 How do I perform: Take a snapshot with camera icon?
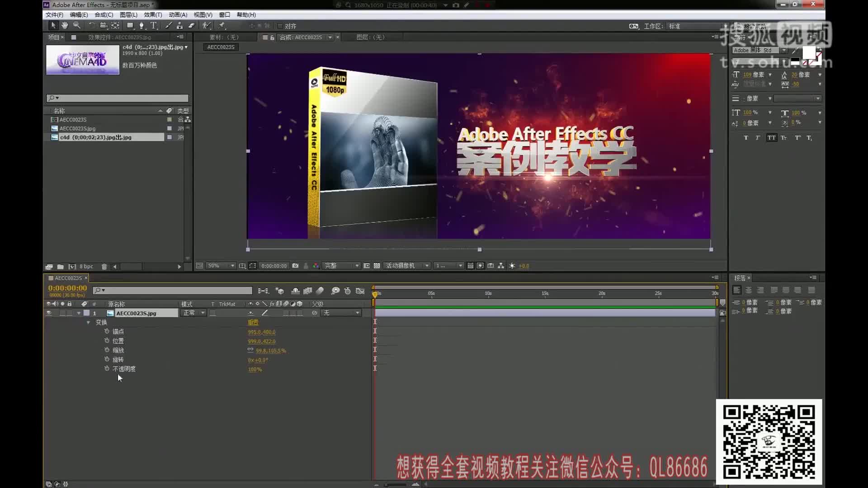click(x=295, y=266)
